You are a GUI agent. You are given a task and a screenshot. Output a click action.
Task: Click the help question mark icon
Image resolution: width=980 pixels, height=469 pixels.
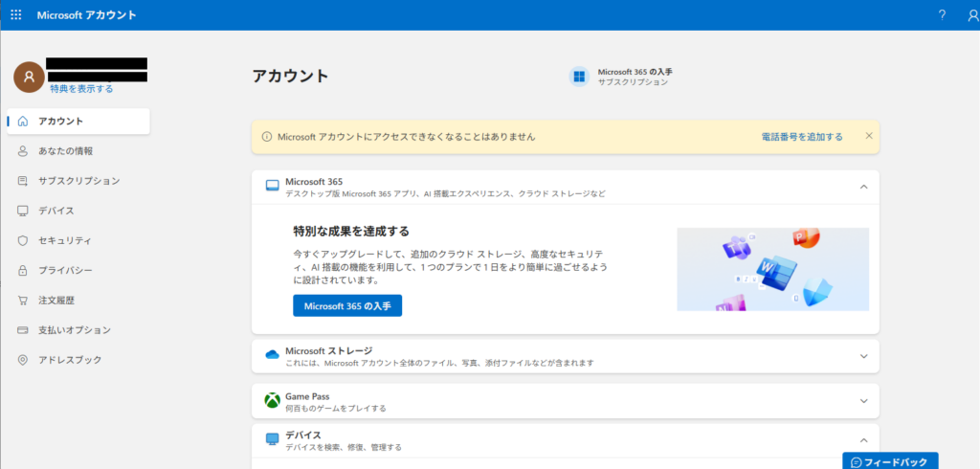pos(942,15)
